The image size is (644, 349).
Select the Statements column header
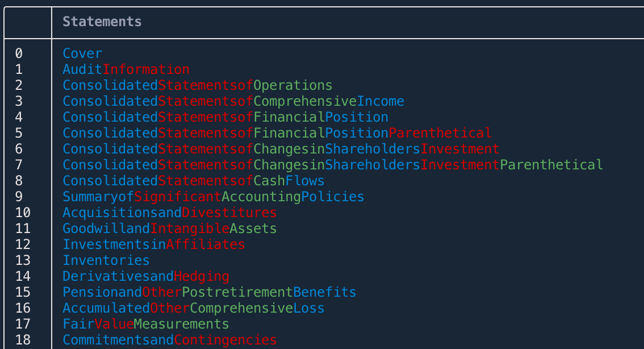101,22
